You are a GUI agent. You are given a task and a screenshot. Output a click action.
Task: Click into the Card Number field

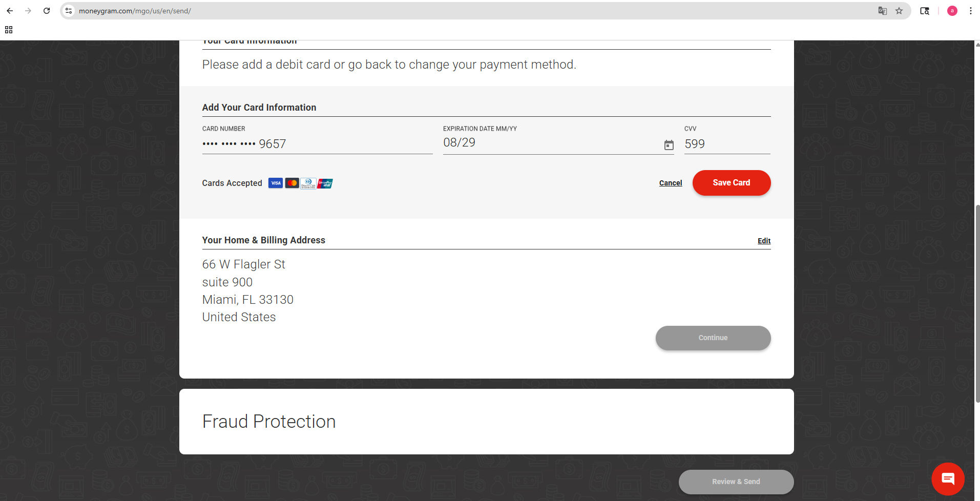pyautogui.click(x=317, y=144)
